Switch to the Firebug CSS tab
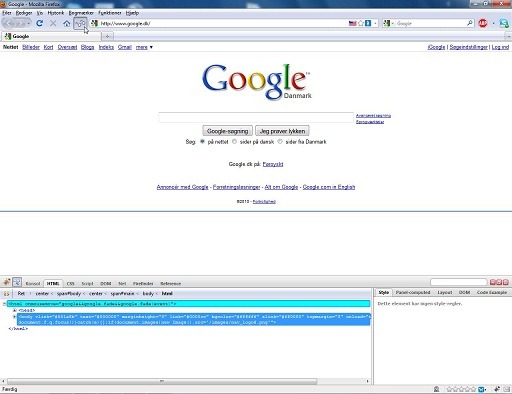 tap(70, 283)
